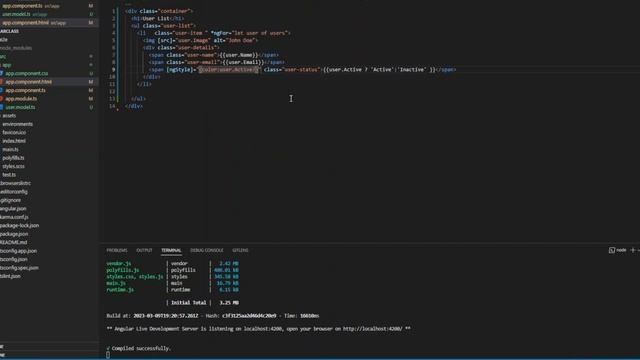The height and width of the screenshot is (360, 640).
Task: Open .editorconfig file
Action: click(x=14, y=192)
